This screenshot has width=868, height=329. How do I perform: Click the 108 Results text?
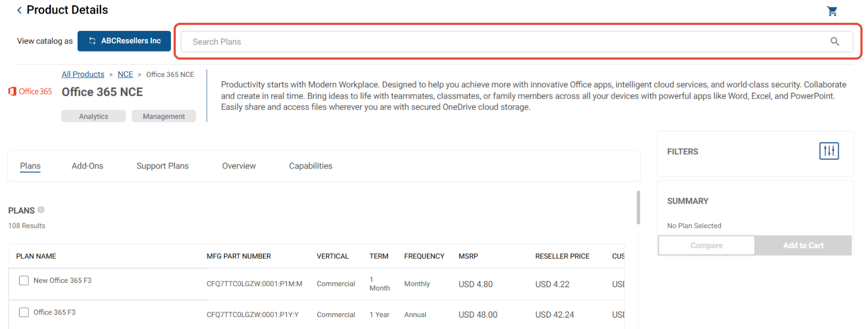(x=27, y=226)
